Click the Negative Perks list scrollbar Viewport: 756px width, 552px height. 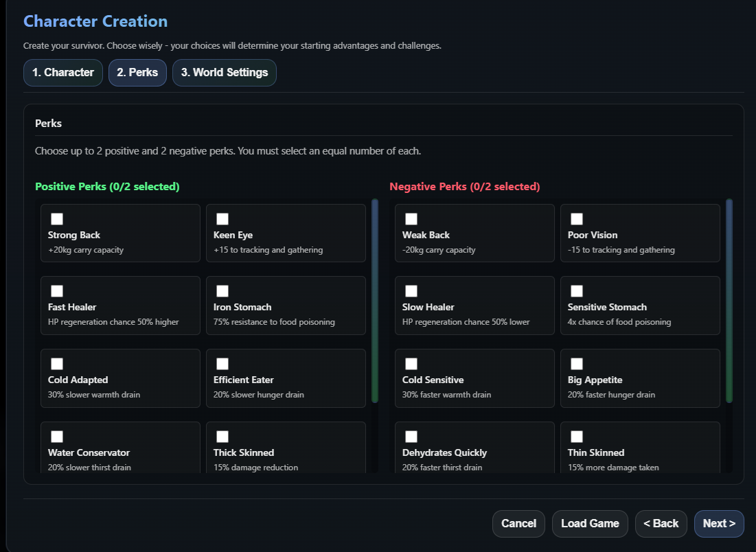(729, 301)
